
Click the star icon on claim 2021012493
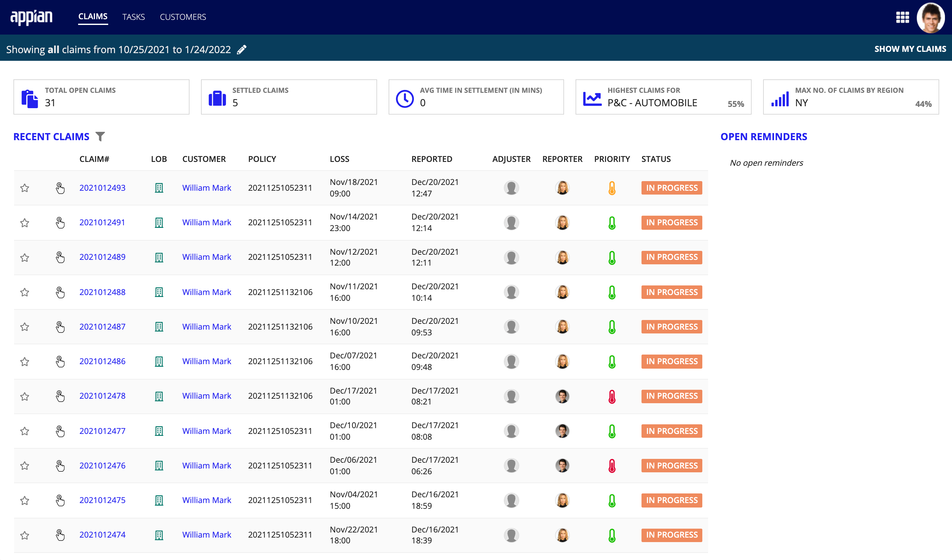tap(25, 187)
